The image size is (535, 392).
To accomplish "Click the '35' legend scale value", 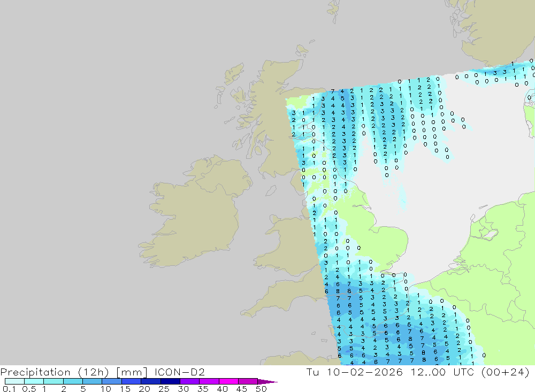I will tap(203, 389).
